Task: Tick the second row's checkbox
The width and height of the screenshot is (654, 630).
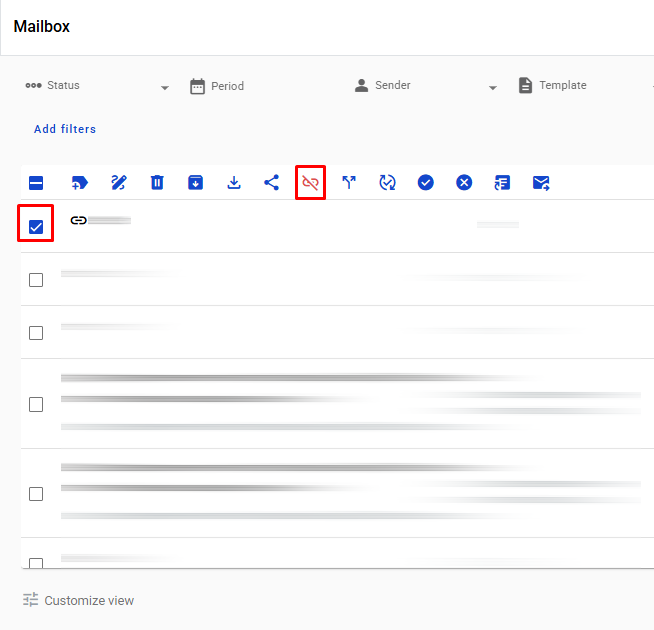Action: click(x=36, y=280)
